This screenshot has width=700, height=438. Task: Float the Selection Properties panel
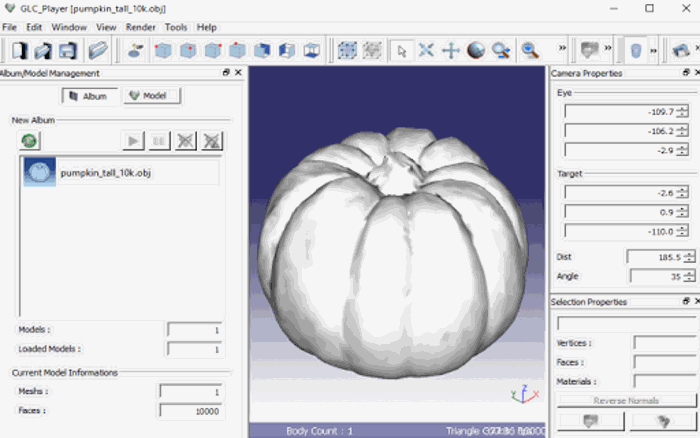[687, 301]
